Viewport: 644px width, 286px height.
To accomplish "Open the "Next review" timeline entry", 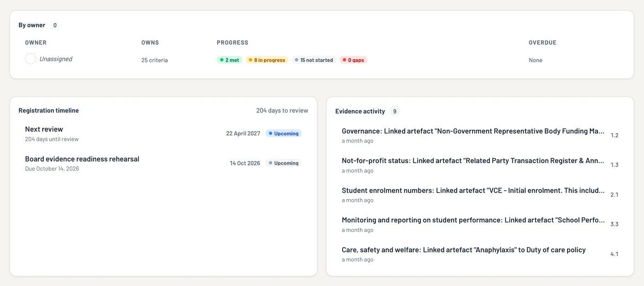I will (x=163, y=134).
